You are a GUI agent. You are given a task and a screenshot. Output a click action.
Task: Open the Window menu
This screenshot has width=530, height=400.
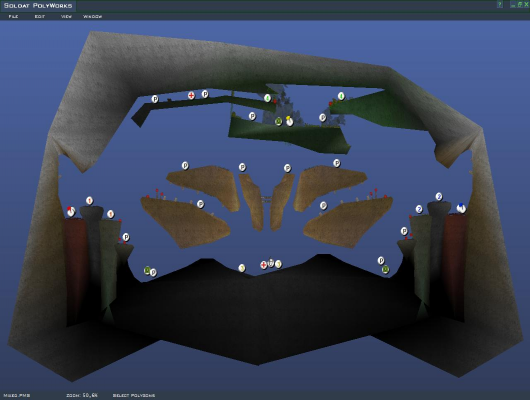pos(93,16)
